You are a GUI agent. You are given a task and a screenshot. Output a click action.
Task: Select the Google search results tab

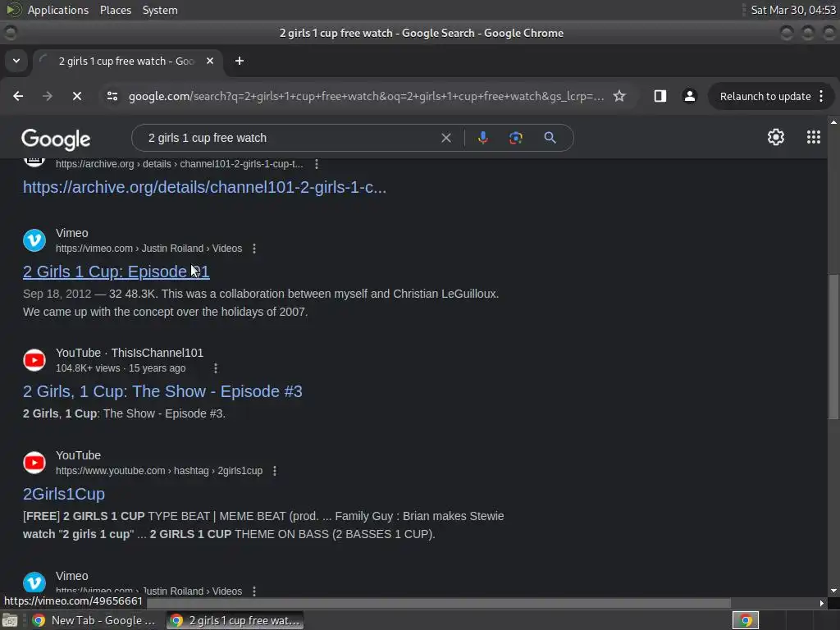click(127, 61)
